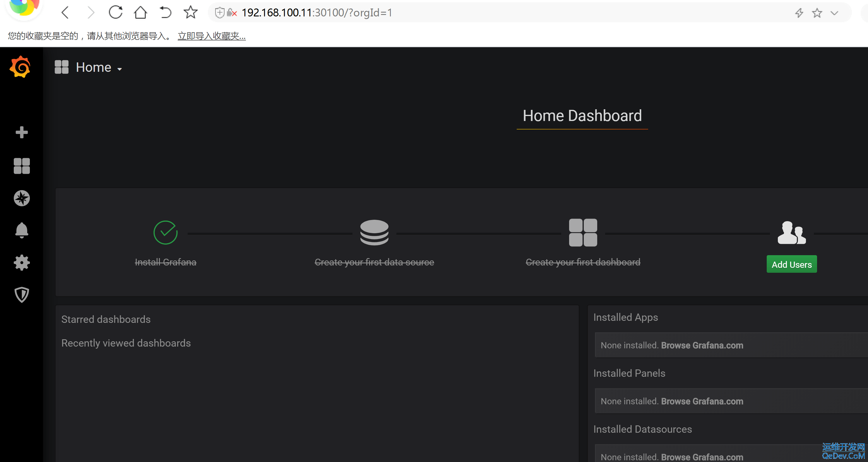Screen dimensions: 868x462
Task: Click the green checkmark Install Grafana icon
Action: point(165,232)
